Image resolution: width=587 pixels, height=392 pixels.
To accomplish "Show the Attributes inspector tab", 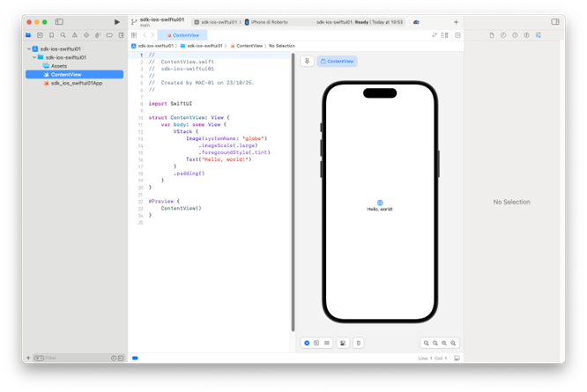I will 538,35.
